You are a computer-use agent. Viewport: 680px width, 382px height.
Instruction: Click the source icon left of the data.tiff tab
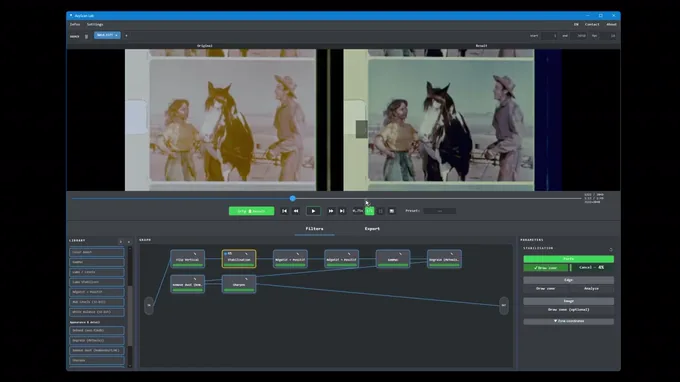coord(86,36)
